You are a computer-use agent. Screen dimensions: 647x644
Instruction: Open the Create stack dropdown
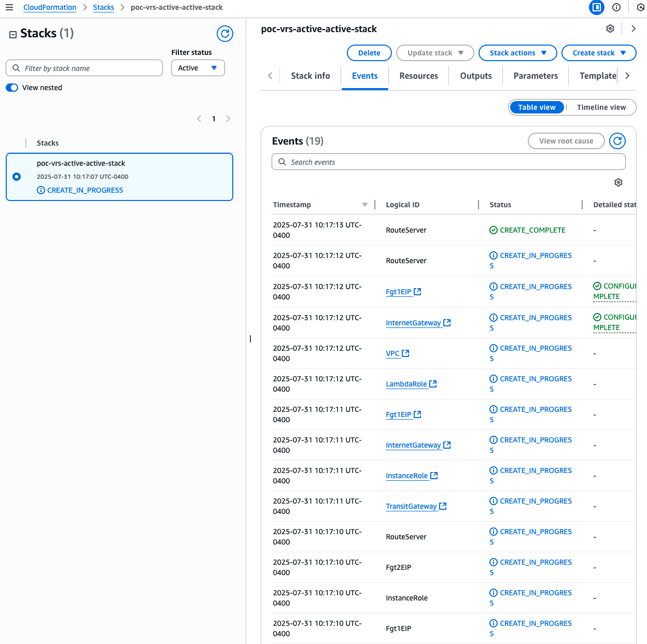599,53
